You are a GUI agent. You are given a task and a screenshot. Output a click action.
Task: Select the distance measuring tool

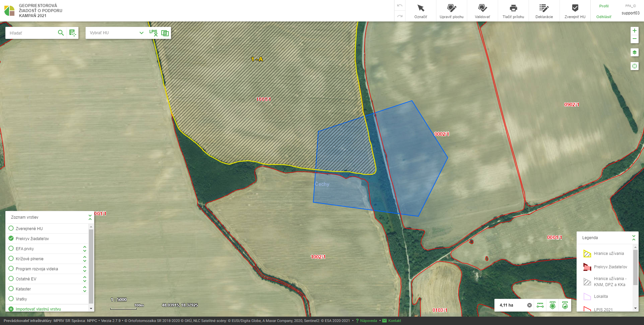click(540, 305)
